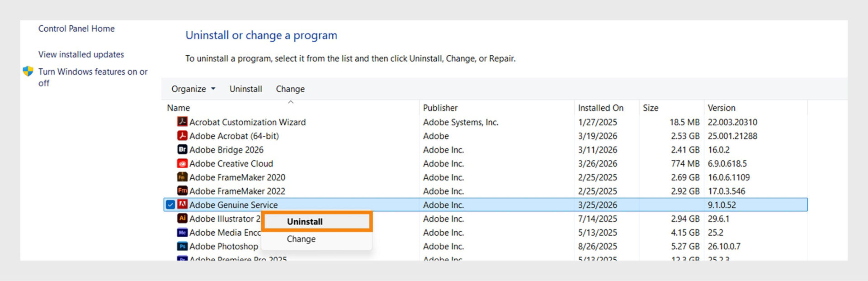Sort by the Version column header

(722, 108)
